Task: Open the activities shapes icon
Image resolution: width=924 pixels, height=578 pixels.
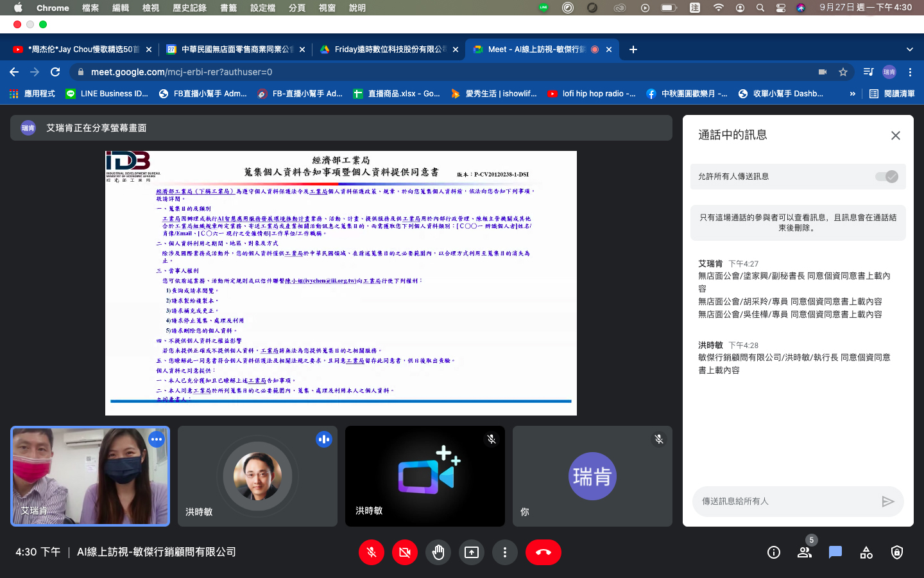Action: (x=866, y=552)
